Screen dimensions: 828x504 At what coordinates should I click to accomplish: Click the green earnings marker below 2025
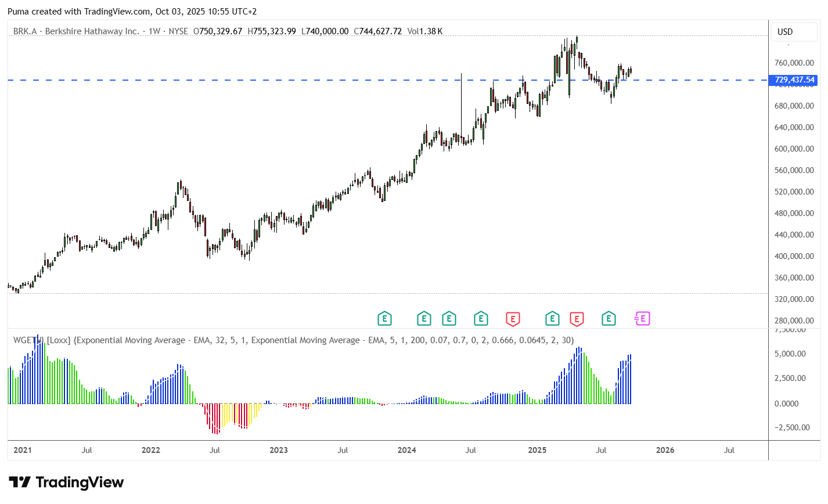click(x=552, y=318)
